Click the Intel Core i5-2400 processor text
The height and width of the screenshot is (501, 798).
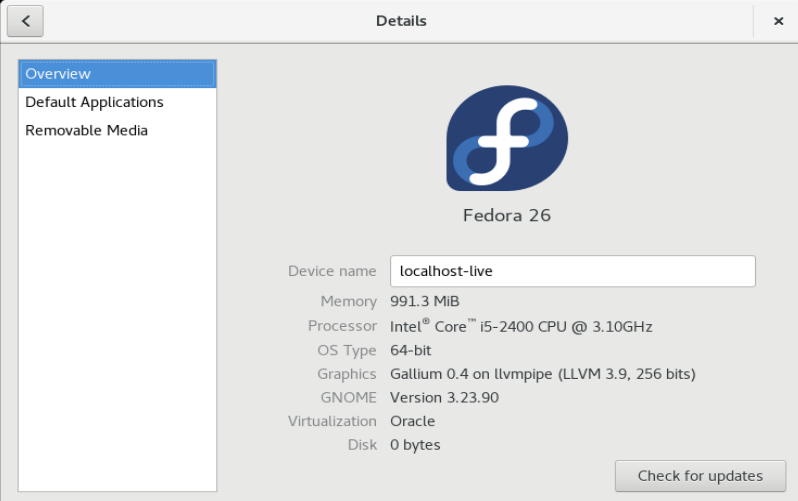tap(521, 326)
